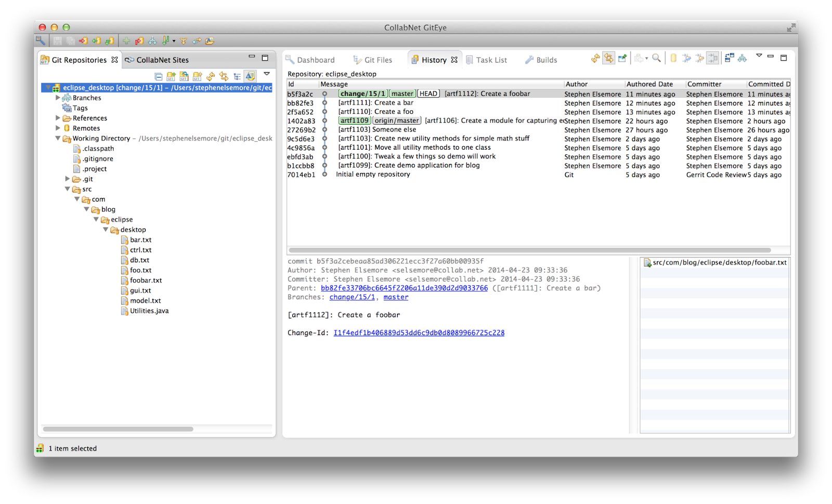Click Git Repositories horizontal scrollbar
The image size is (832, 504).
118,429
